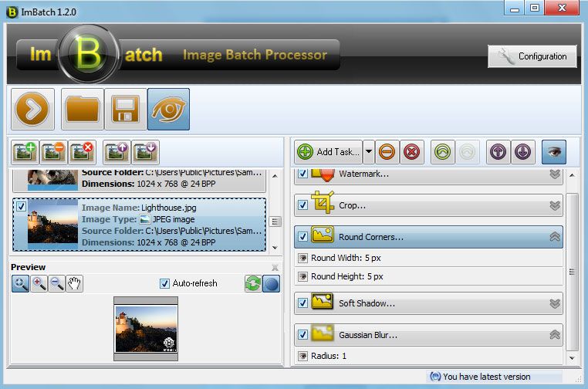Select the Lighthouse preview thumbnail
Screen dimensions: 588x389
[146, 328]
